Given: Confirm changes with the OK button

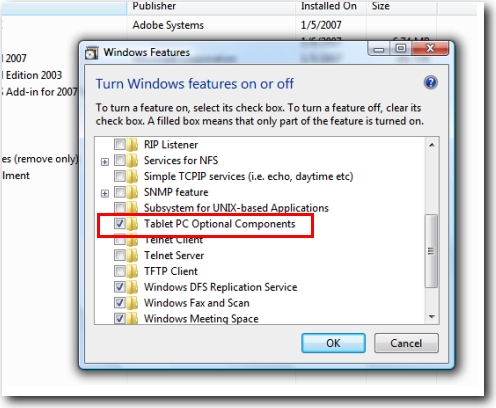Looking at the screenshot, I should (x=333, y=343).
